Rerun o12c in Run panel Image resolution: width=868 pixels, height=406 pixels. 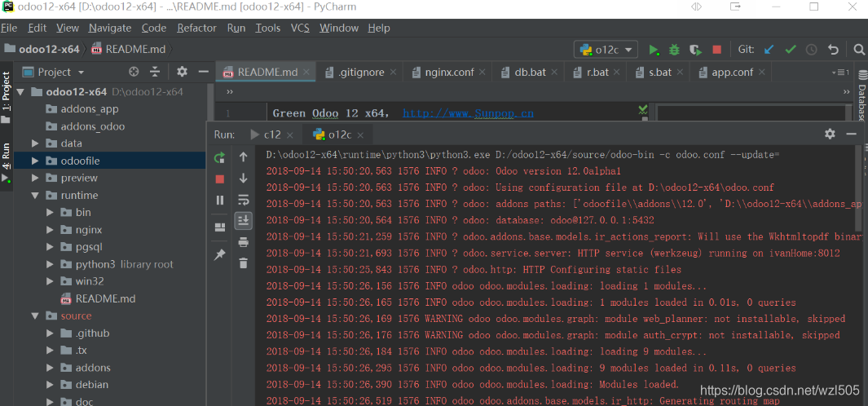(x=220, y=158)
